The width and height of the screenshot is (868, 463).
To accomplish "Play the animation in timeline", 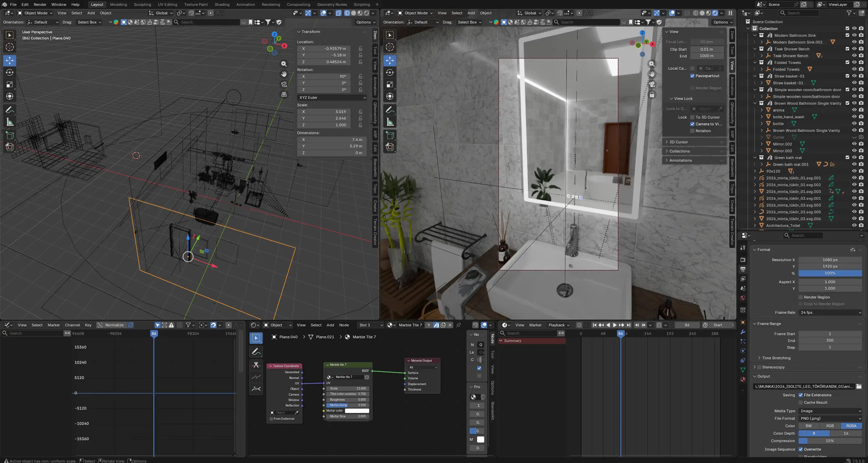I will pyautogui.click(x=615, y=325).
